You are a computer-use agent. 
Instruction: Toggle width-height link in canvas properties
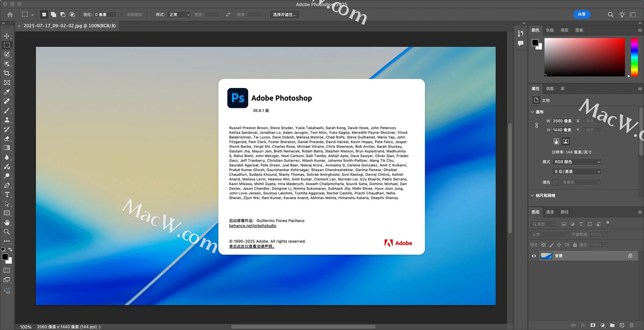coord(537,125)
